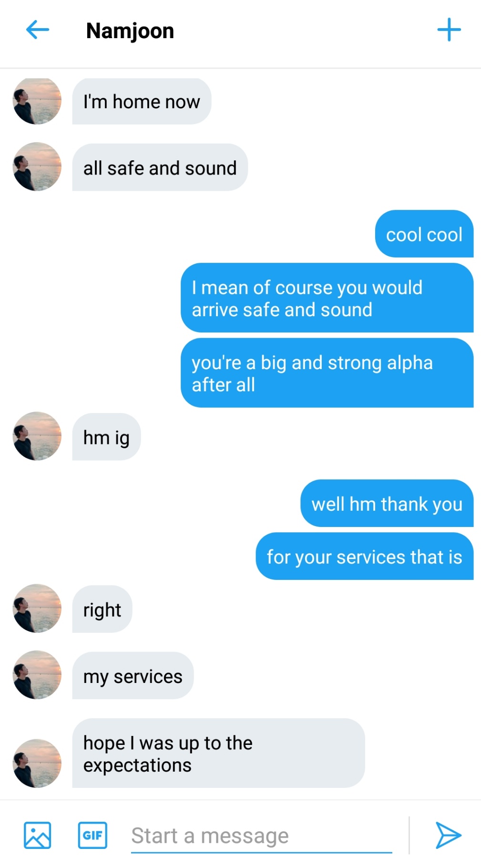481x868 pixels.
Task: Open the Namjoon conversation title
Action: [x=130, y=31]
